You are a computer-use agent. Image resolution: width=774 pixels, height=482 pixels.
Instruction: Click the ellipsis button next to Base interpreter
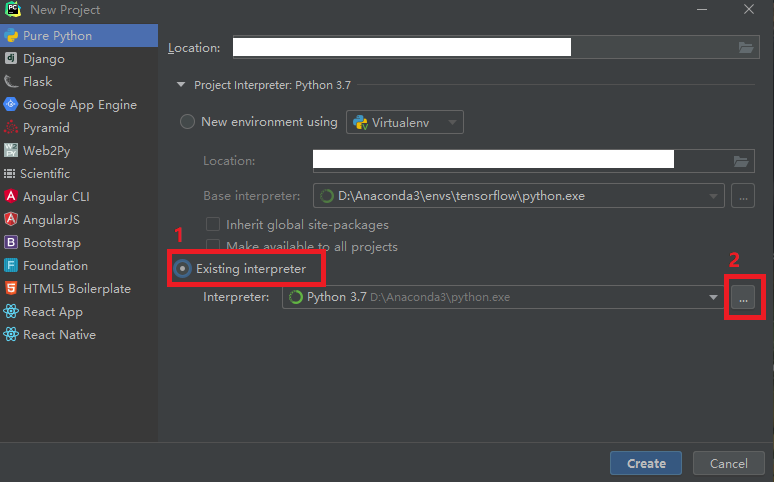click(743, 196)
